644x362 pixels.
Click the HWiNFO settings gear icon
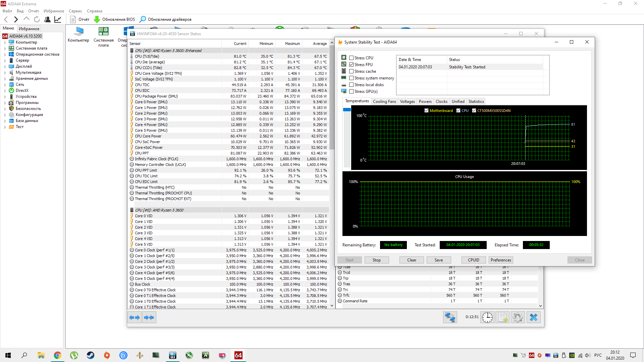tap(518, 317)
